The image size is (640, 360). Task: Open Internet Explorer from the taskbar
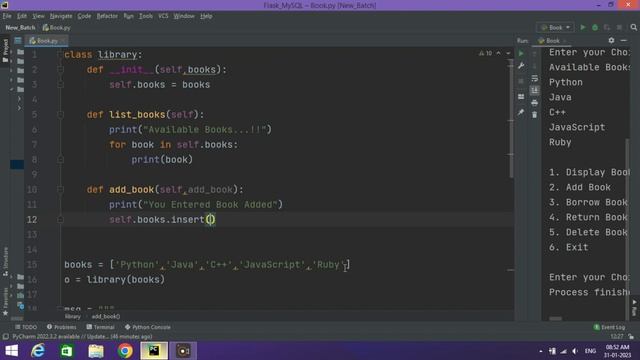[x=38, y=351]
